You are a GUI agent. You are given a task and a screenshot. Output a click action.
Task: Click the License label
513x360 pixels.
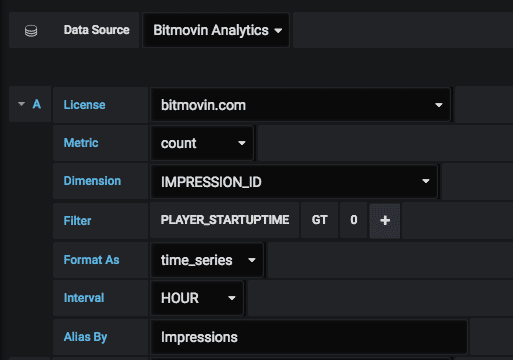pyautogui.click(x=84, y=105)
